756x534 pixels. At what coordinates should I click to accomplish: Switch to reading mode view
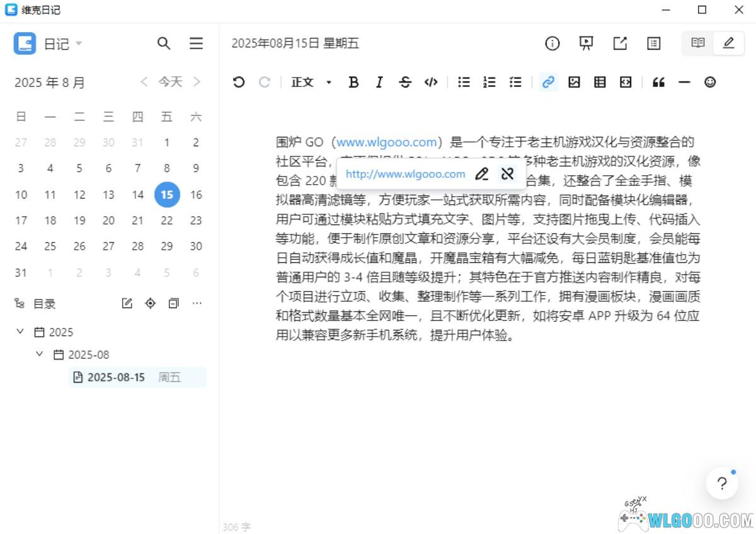(697, 43)
